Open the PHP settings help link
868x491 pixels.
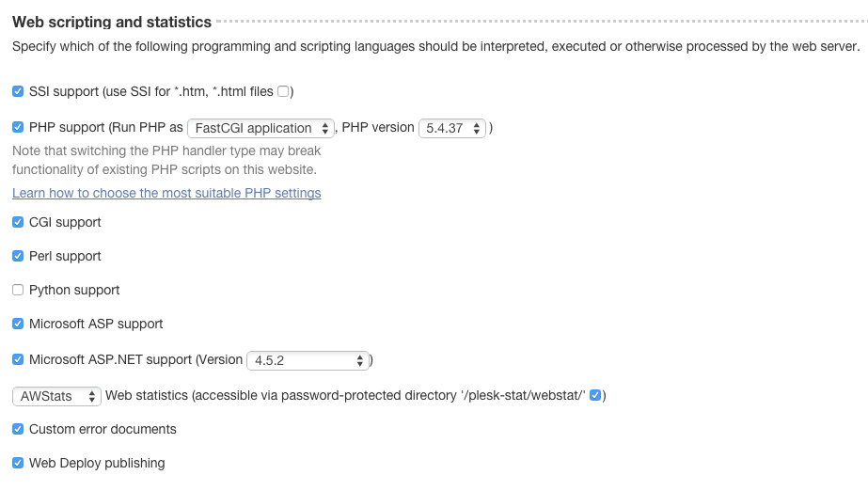tap(166, 193)
